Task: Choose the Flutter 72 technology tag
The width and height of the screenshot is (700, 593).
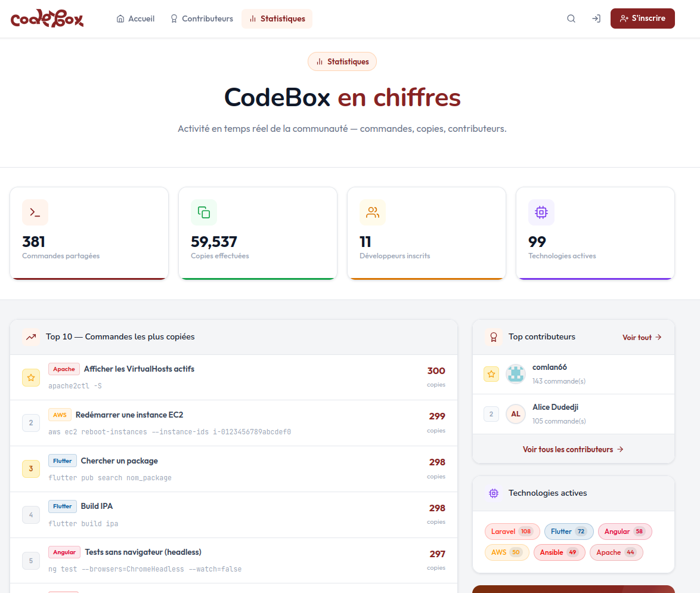Action: pyautogui.click(x=569, y=532)
